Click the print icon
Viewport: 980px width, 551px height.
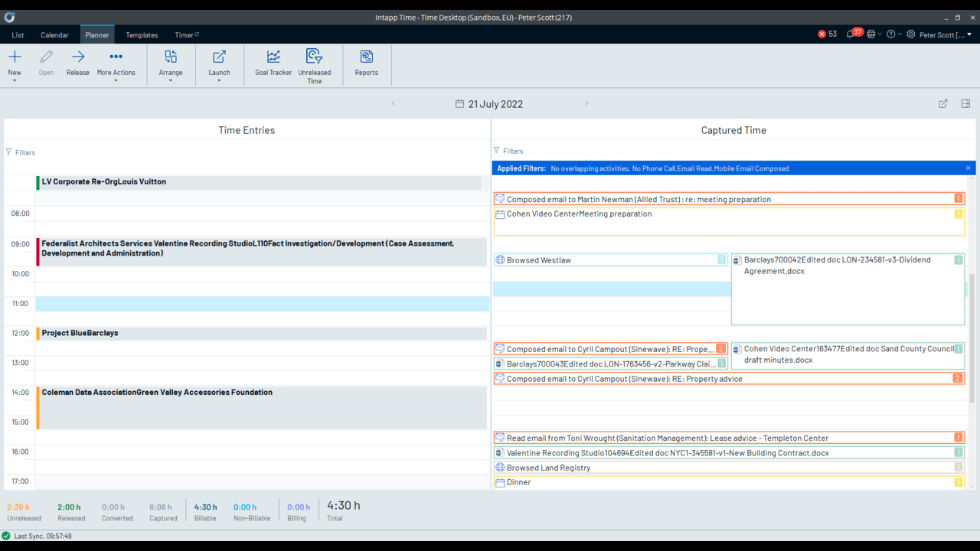point(871,34)
